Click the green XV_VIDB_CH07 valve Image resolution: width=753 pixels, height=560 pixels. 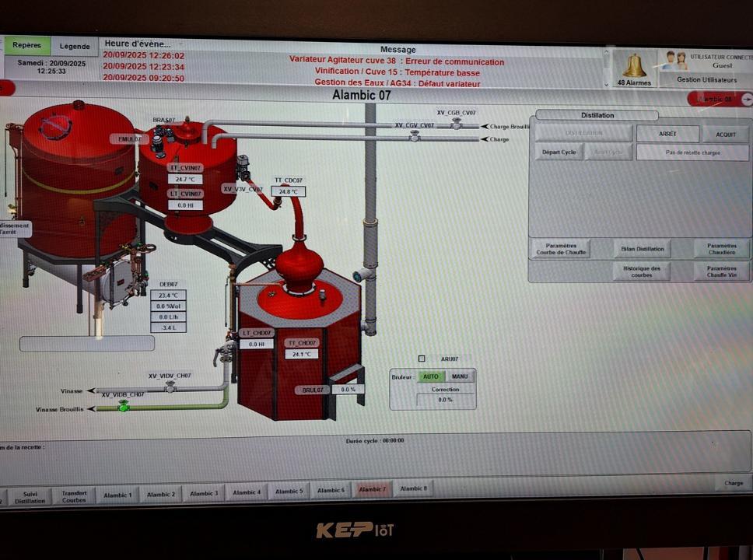(123, 406)
